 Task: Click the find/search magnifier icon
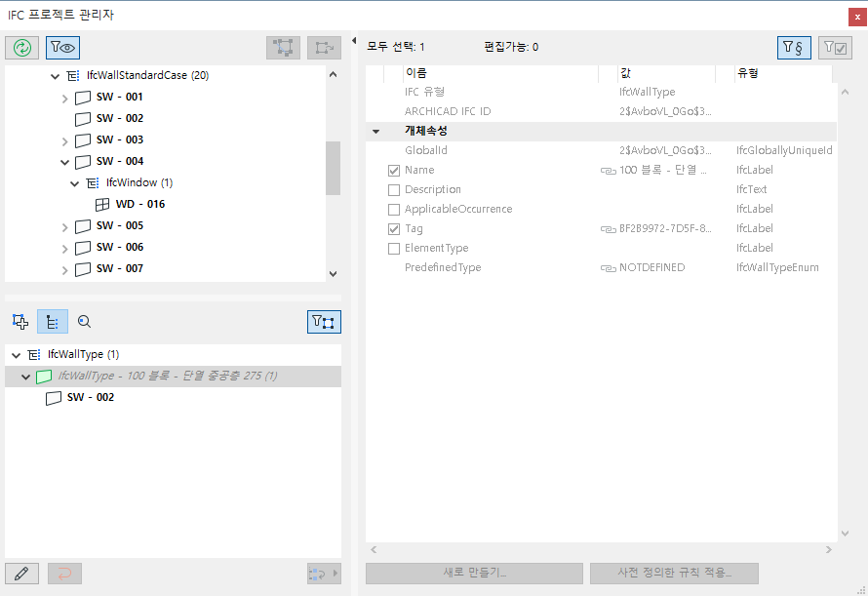[x=84, y=322]
